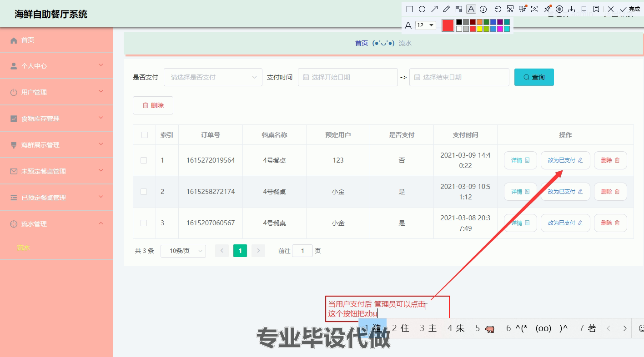This screenshot has width=644, height=357.
Task: Select the text annotation tool
Action: (471, 9)
